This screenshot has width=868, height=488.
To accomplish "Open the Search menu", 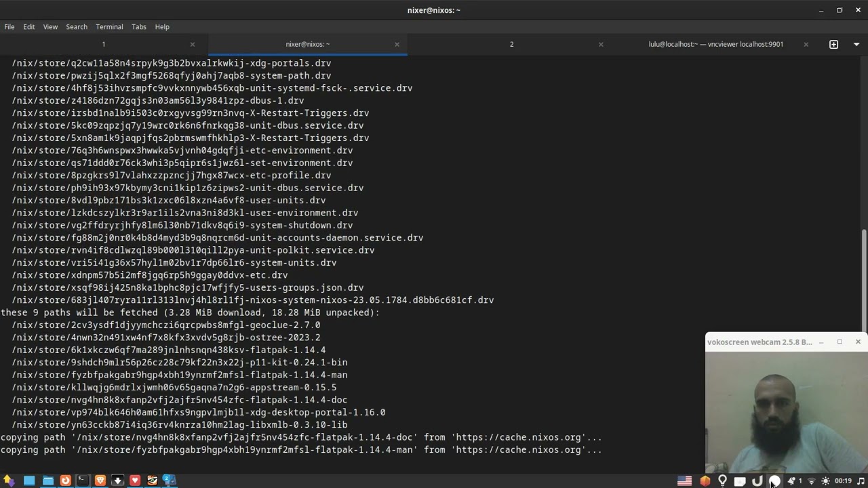I will point(77,26).
